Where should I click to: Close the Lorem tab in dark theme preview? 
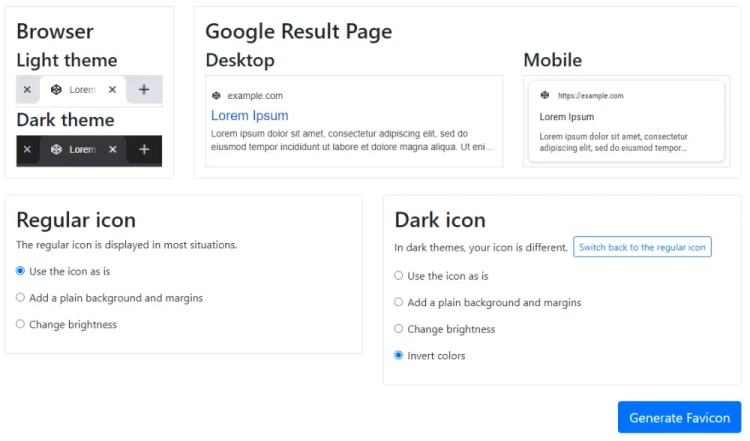click(x=112, y=149)
